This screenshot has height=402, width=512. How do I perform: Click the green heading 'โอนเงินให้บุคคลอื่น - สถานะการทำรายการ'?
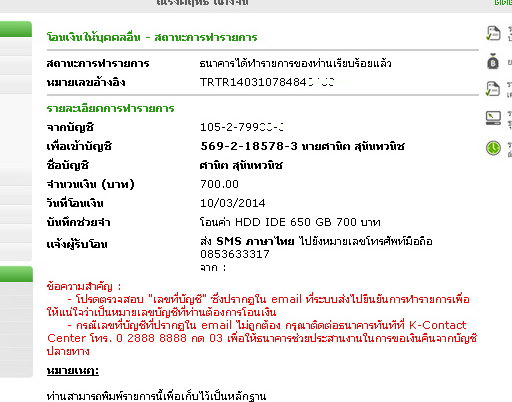click(x=152, y=37)
